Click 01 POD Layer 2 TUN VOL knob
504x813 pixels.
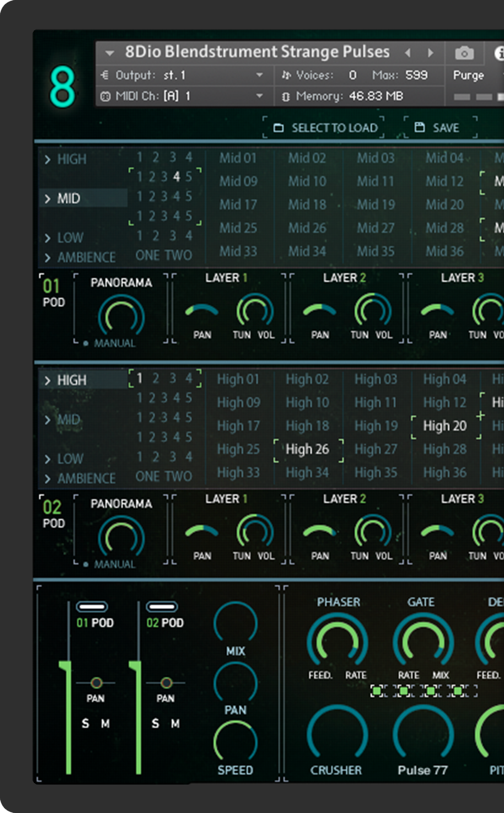click(x=373, y=310)
